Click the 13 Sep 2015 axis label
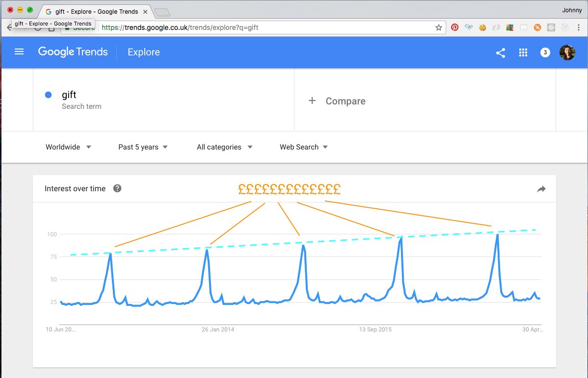This screenshot has width=588, height=378. tap(375, 329)
